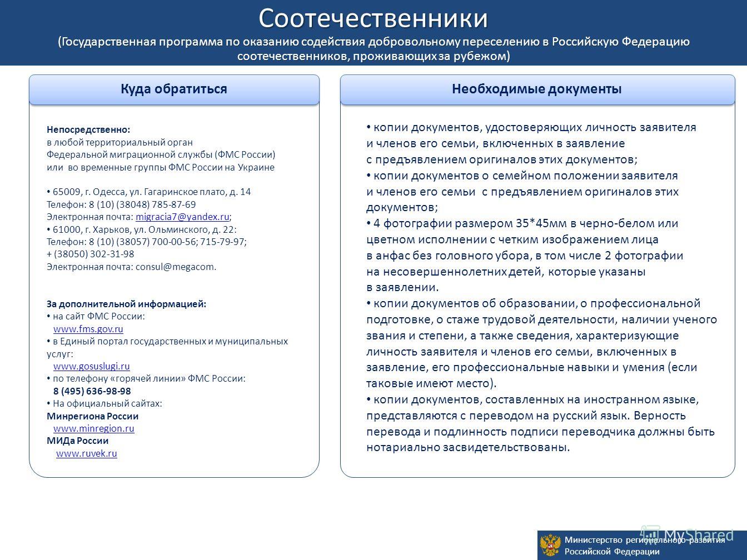Click 'на сайт ФМС России:' bullet
The height and width of the screenshot is (560, 747).
[x=96, y=316]
